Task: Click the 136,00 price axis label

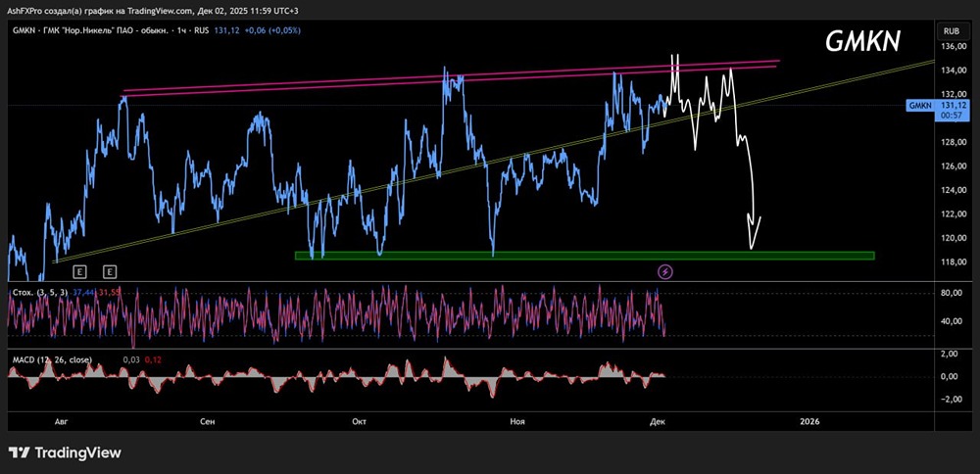Action: coord(953,47)
